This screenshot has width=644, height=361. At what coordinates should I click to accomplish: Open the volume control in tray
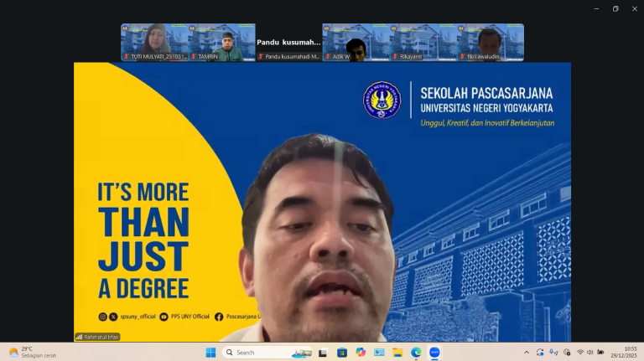[590, 353]
